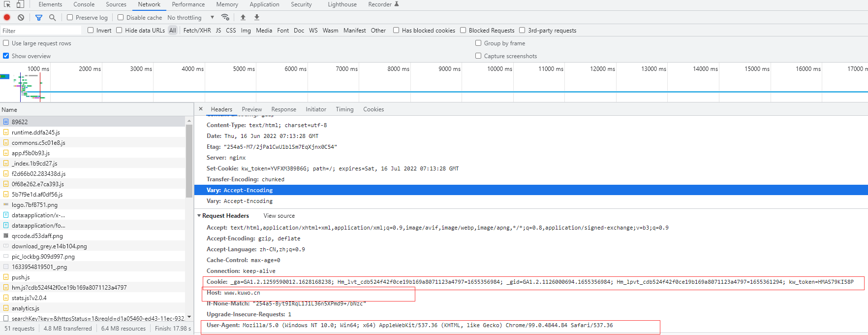Click the document icon beside 89622
The image size is (868, 335).
coord(6,122)
